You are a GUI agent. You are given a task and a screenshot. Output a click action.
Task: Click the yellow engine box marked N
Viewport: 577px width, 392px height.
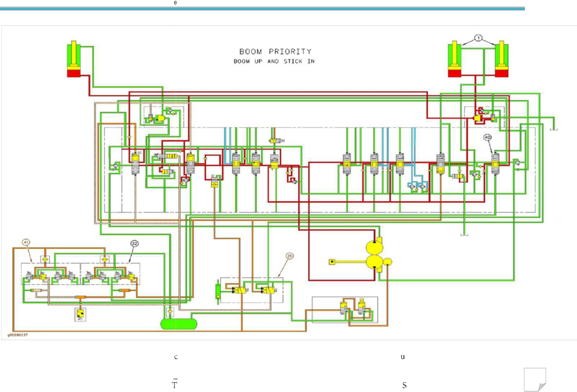332,262
